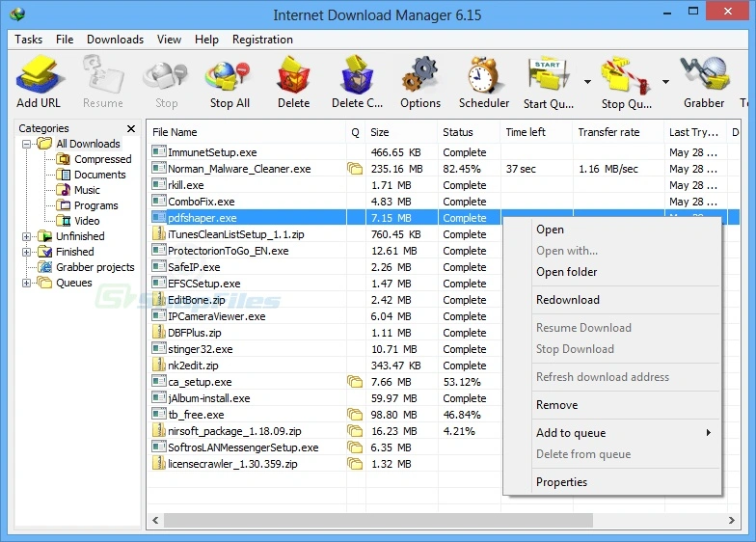This screenshot has height=542, width=756.
Task: Click the Resume toolbar icon
Action: pos(102,75)
